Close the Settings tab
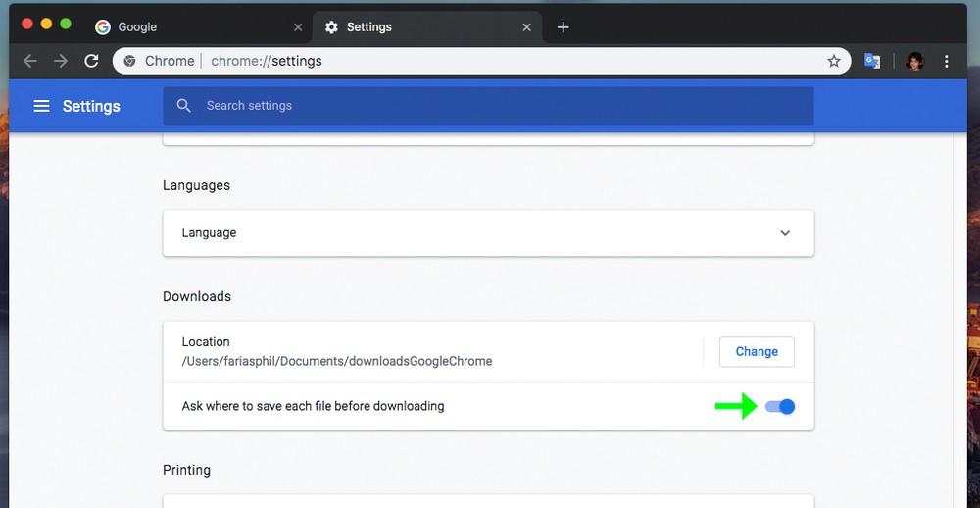This screenshot has height=508, width=980. click(527, 27)
